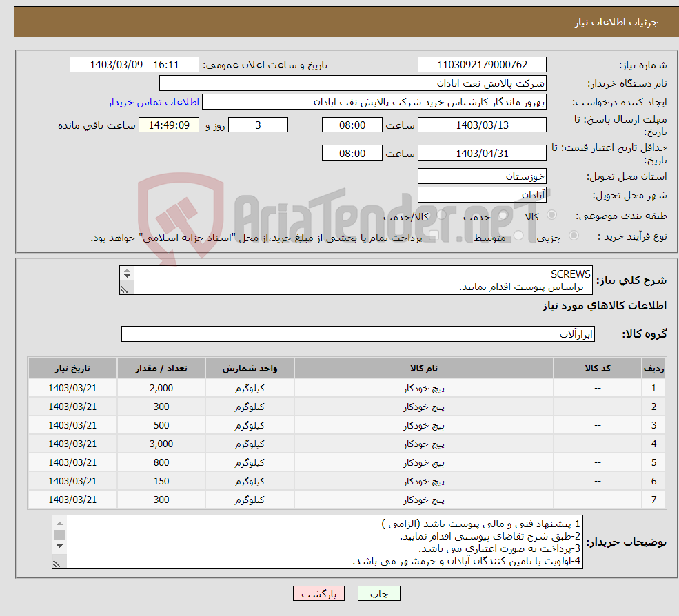Viewport: 679px width, 616px height.
Task: Click the remaining time field 14:49:09
Action: pos(169,125)
